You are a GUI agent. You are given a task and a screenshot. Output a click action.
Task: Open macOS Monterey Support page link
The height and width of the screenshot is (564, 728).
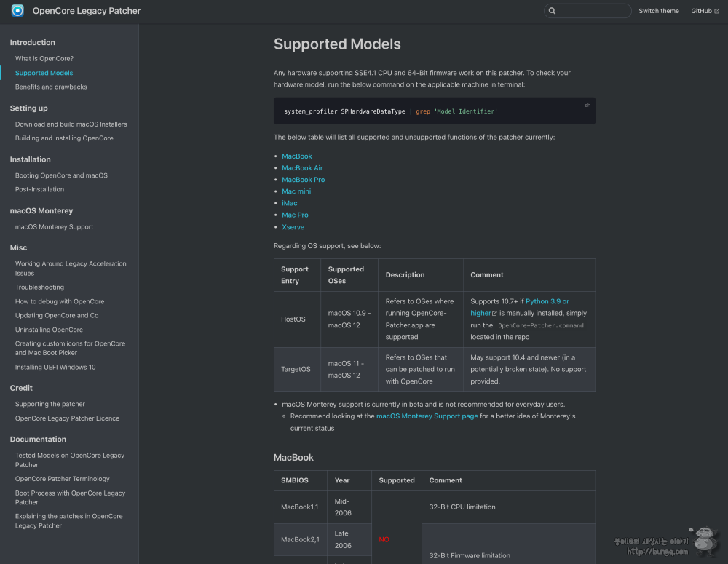427,416
